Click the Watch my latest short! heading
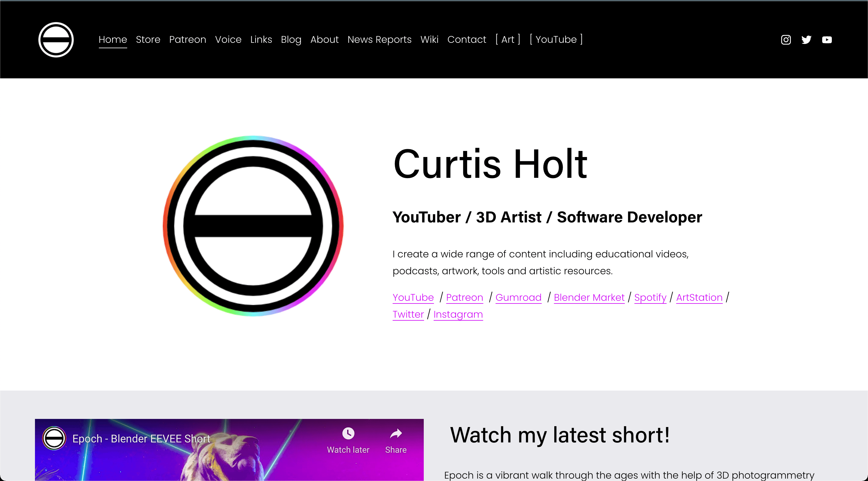 560,435
